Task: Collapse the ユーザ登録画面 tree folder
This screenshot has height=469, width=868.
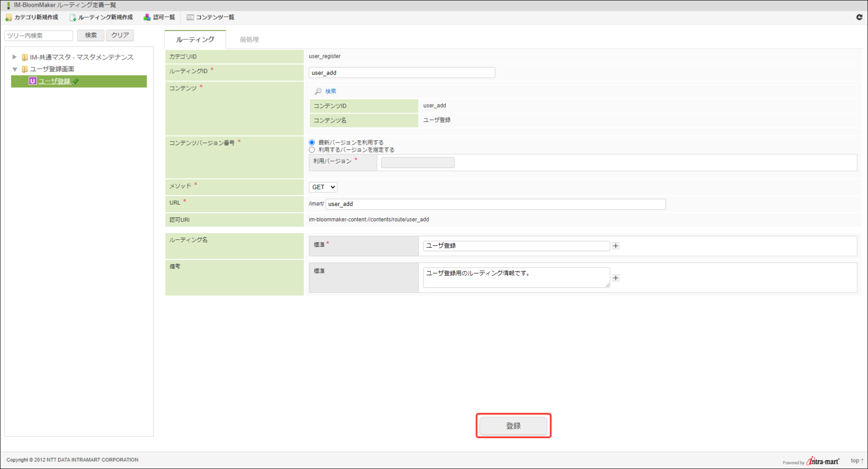Action: point(14,69)
